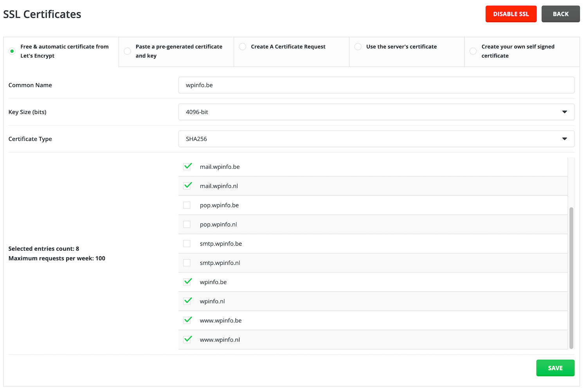Open the Key Size dropdown
The image size is (587, 392).
point(376,112)
